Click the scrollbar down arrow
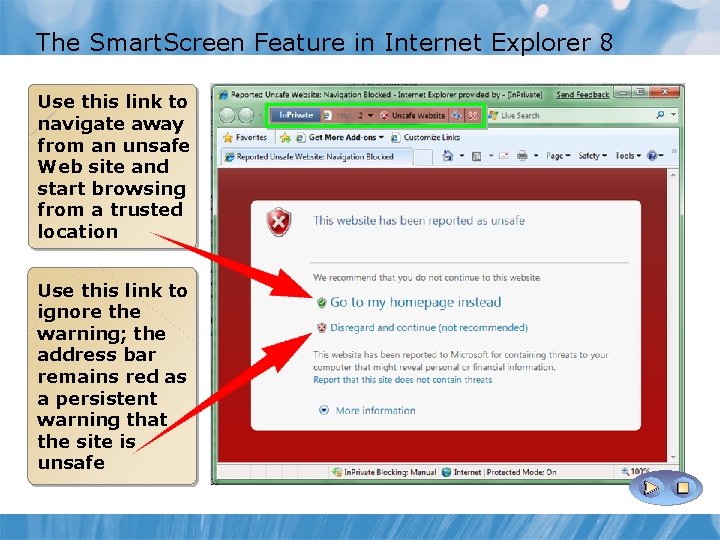This screenshot has height=540, width=720. click(673, 457)
